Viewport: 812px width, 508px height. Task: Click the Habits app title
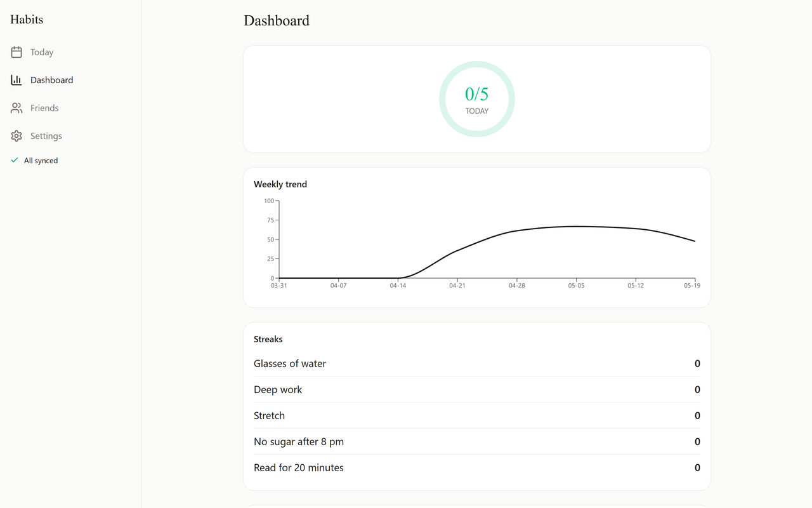(27, 20)
